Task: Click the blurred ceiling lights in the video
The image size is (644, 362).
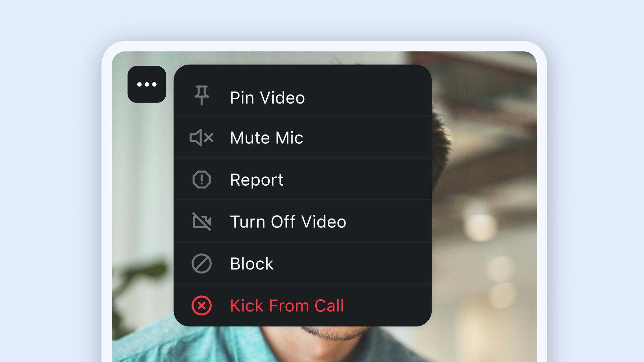Action: [x=476, y=221]
